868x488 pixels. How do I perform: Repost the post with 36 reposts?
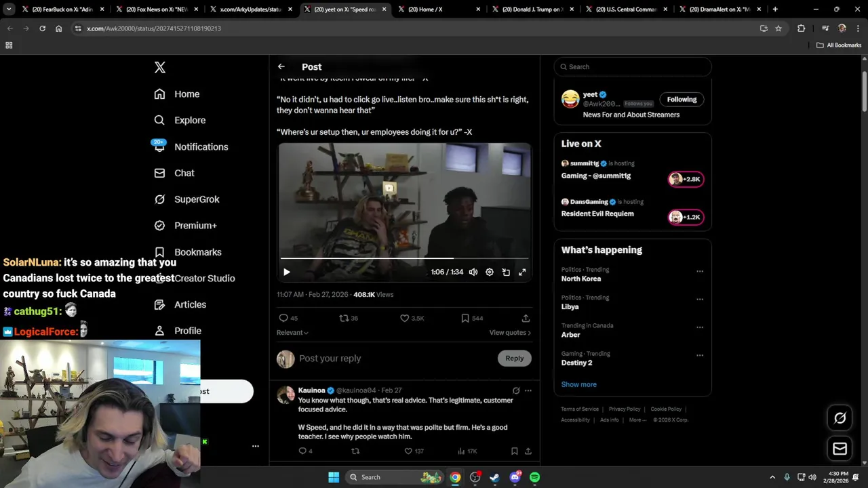click(x=349, y=318)
